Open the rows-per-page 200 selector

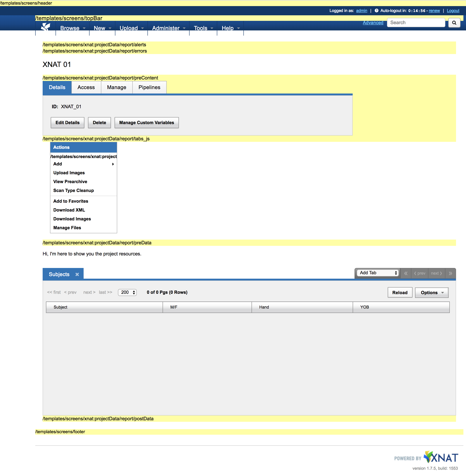coord(127,292)
